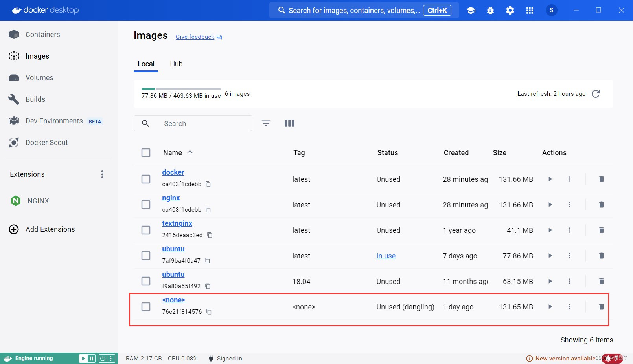
Task: Copy the image ID 7af9ba4f0a47
Action: coord(207,261)
